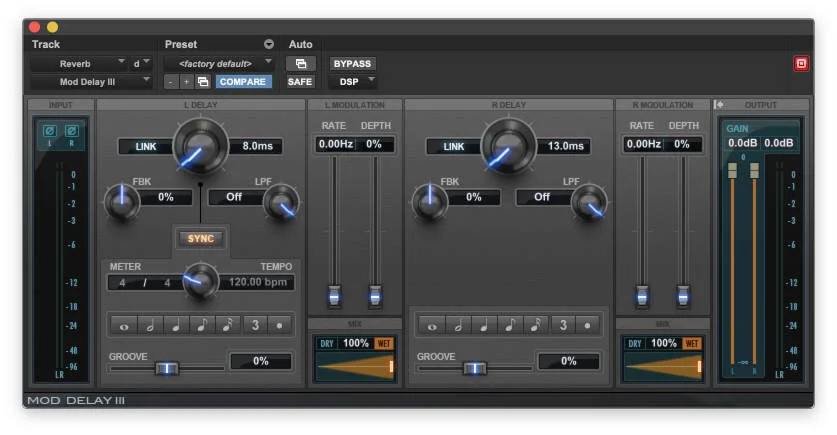This screenshot has height=435, width=837.
Task: Click the R Delay time knob
Action: [x=508, y=146]
